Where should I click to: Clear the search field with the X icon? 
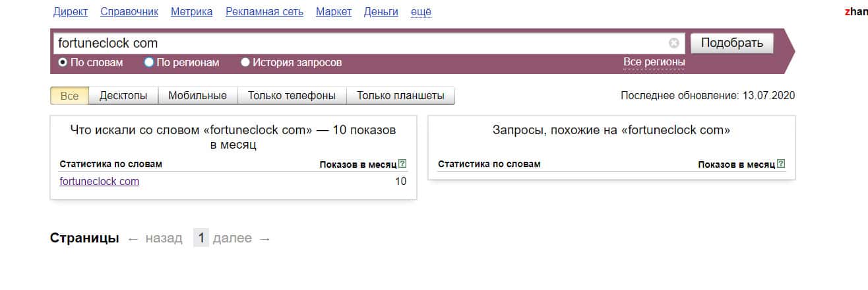(673, 44)
